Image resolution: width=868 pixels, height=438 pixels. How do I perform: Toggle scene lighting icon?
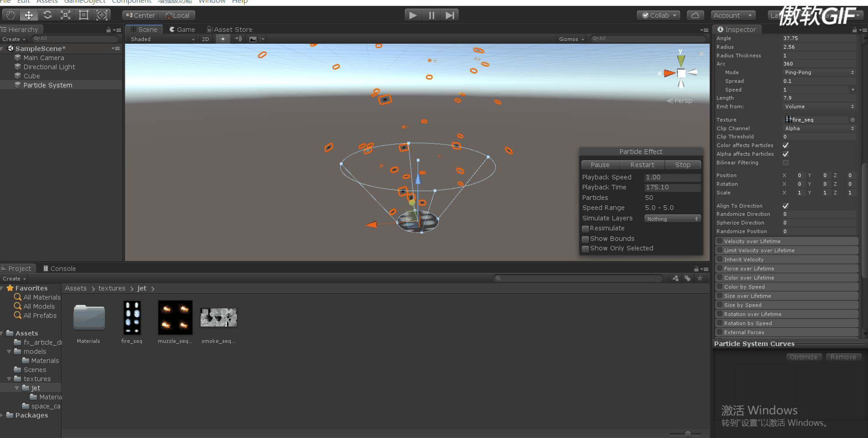point(223,39)
